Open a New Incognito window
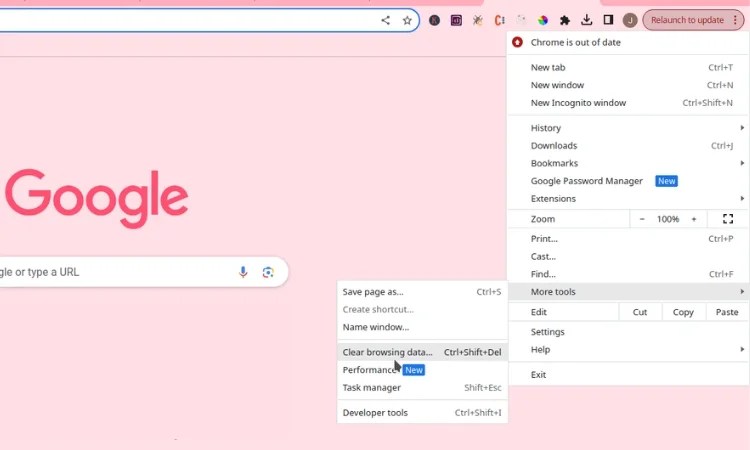The height and width of the screenshot is (450, 750). tap(628, 103)
